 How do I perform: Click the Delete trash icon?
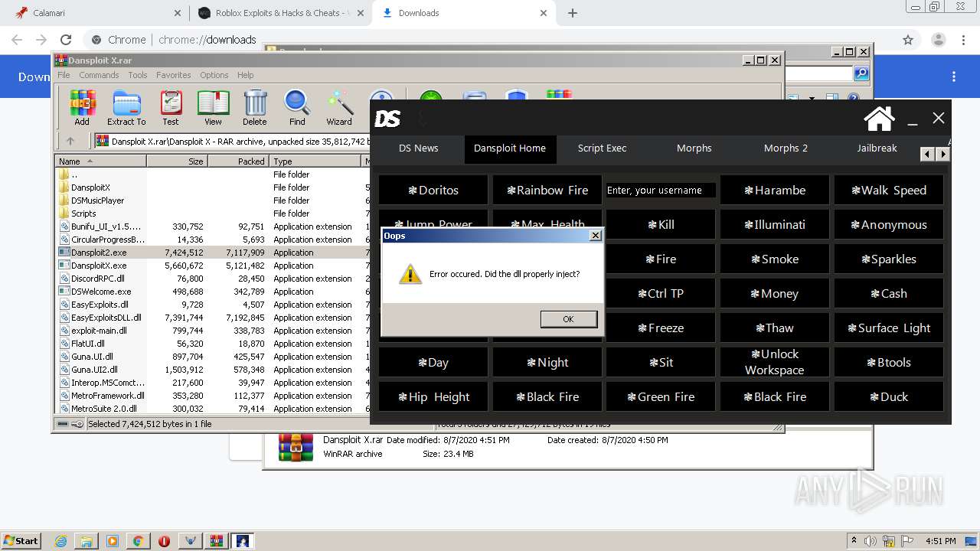click(x=255, y=107)
